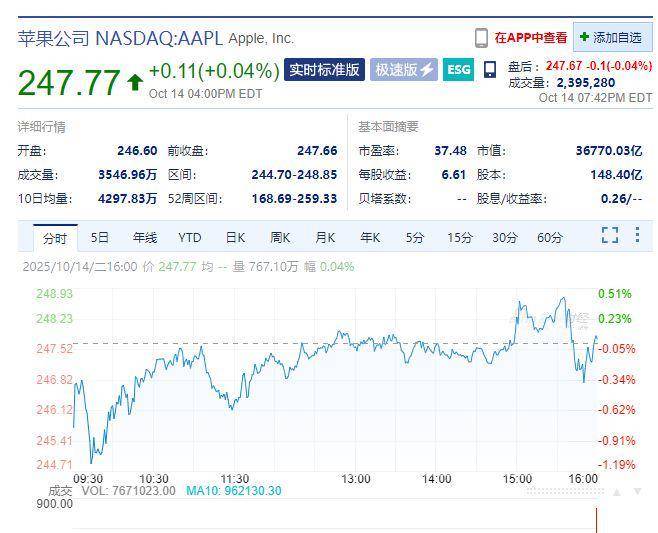Viewport: 658px width, 533px height.
Task: Click the 在APP中查看 link
Action: tap(530, 38)
